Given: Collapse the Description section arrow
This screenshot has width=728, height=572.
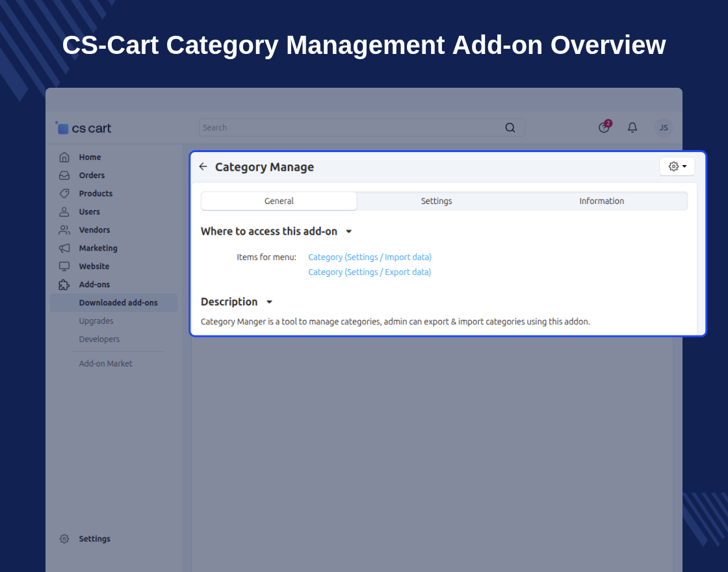Looking at the screenshot, I should point(269,302).
